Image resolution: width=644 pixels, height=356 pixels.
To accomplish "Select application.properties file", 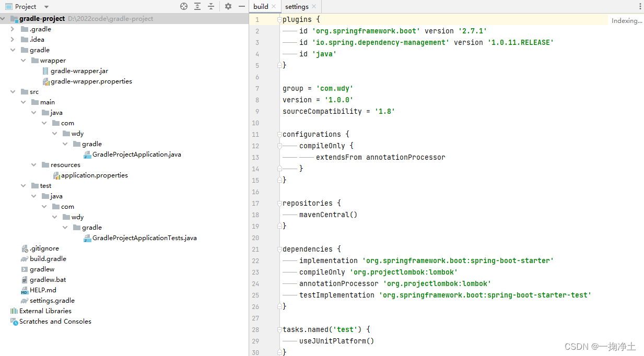I will 95,175.
